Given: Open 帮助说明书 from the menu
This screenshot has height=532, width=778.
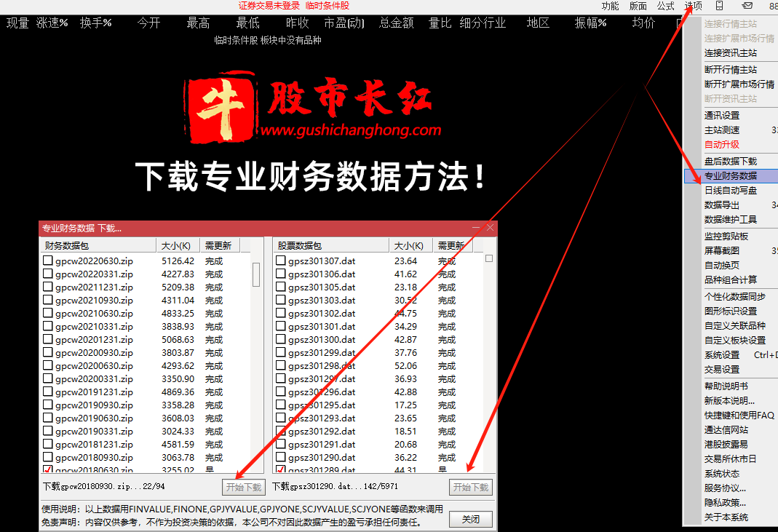Looking at the screenshot, I should click(726, 386).
